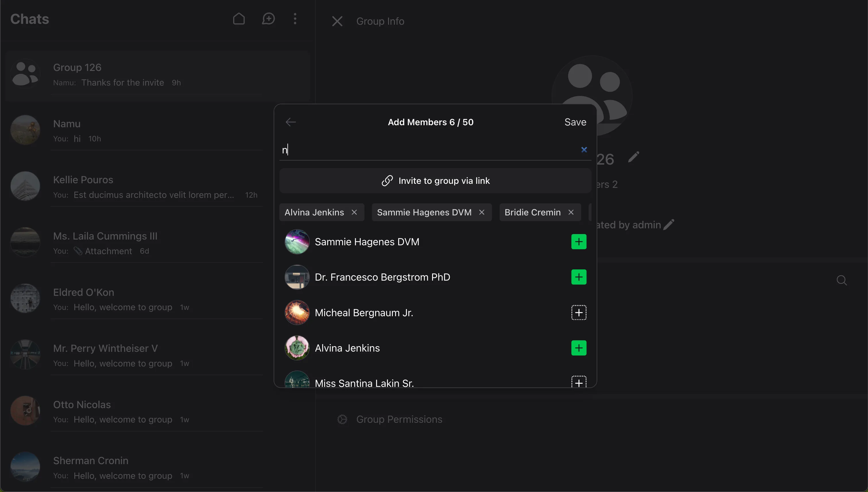The image size is (868, 492).
Task: Close the Group Info panel
Action: click(x=337, y=21)
